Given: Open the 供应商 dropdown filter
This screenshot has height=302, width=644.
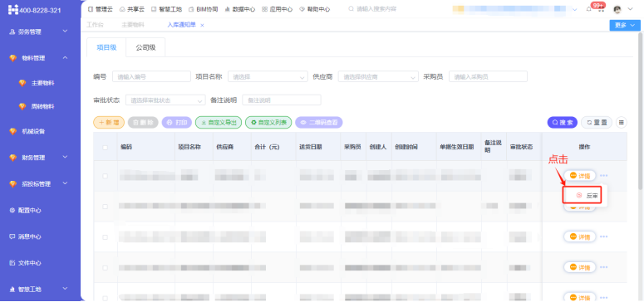Looking at the screenshot, I should click(378, 76).
